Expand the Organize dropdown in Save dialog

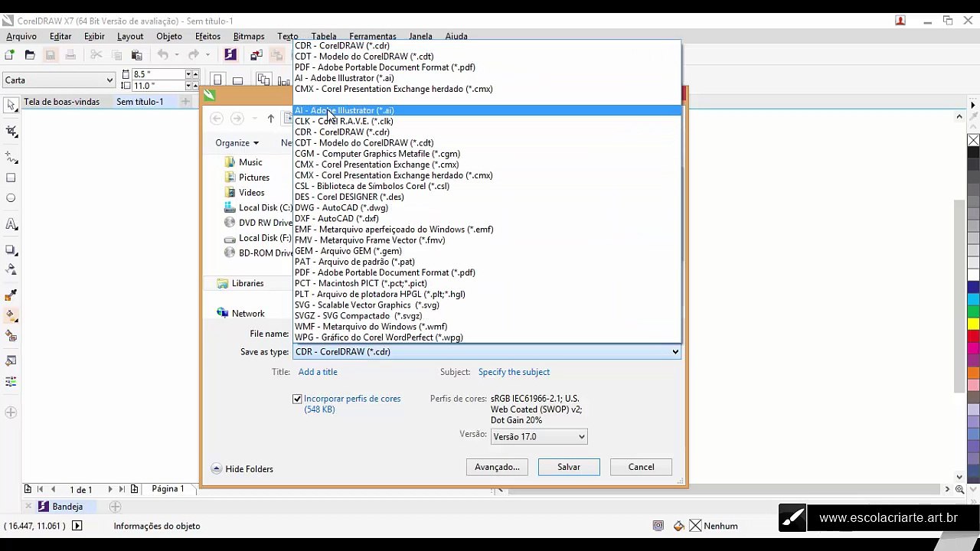tap(237, 143)
